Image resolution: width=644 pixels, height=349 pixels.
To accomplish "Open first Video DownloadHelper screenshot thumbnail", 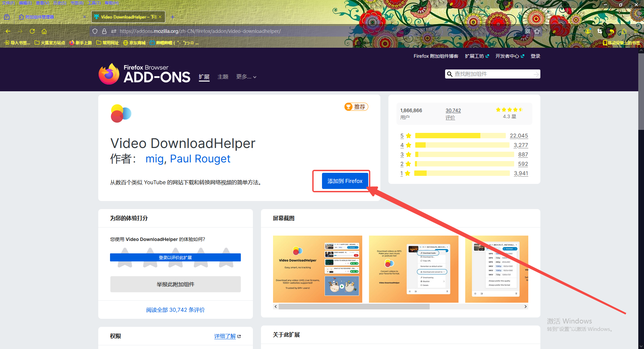I will coord(317,269).
